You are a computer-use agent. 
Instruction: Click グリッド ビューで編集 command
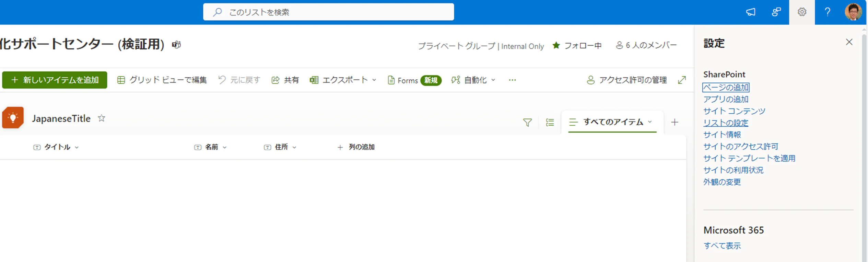pyautogui.click(x=162, y=80)
